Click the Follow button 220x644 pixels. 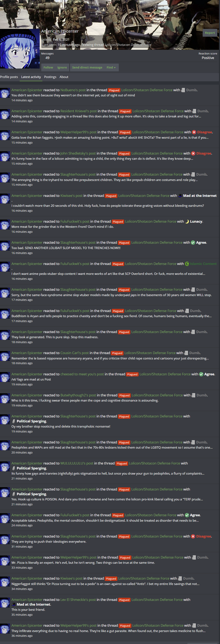pos(48,67)
